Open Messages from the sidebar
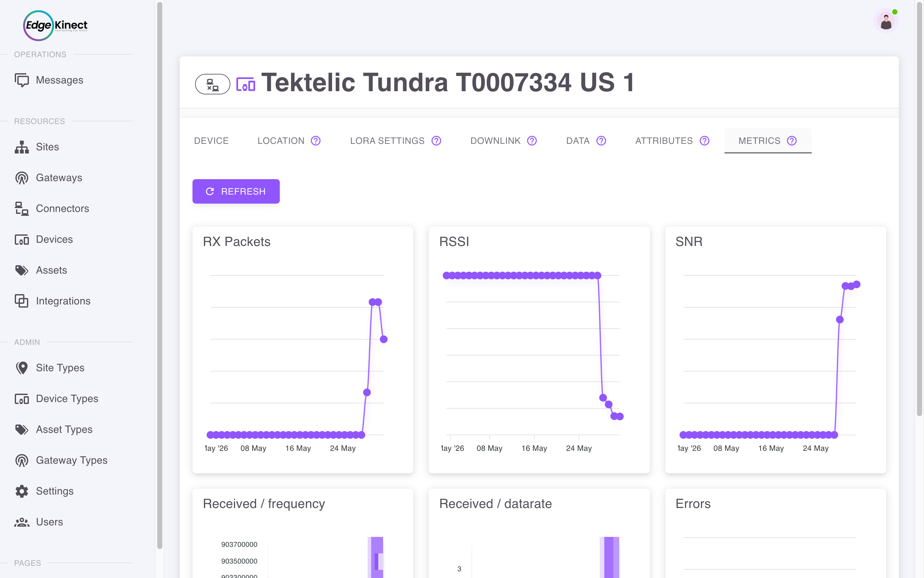 [60, 80]
